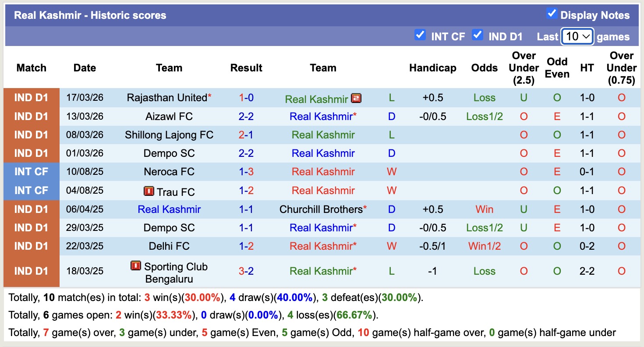Click the Real Kashmir home link from 06/04/25
Image resolution: width=644 pixels, height=347 pixels.
click(169, 209)
